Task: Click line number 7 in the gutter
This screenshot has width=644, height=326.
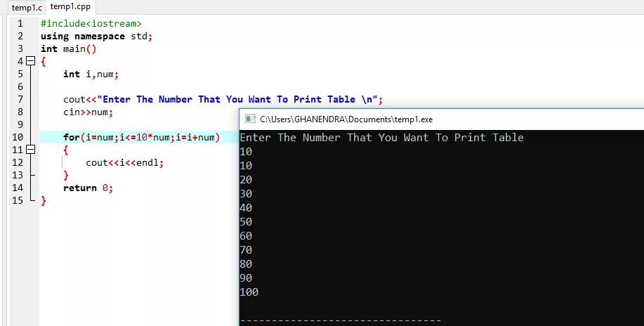Action: pyautogui.click(x=20, y=99)
